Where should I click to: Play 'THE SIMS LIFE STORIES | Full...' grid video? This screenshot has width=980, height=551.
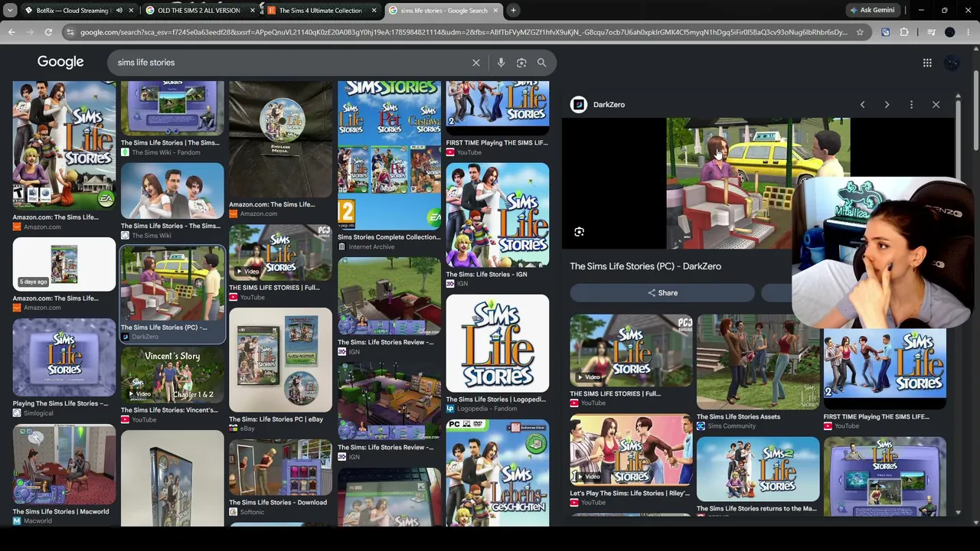tap(281, 253)
